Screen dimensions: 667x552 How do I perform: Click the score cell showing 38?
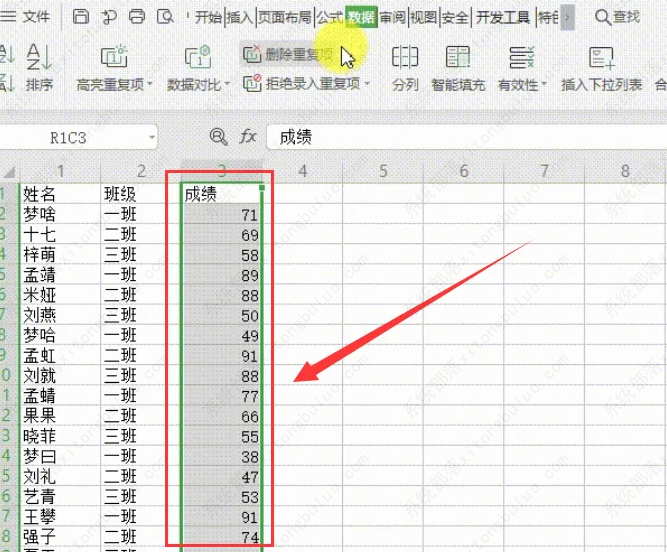coord(222,456)
